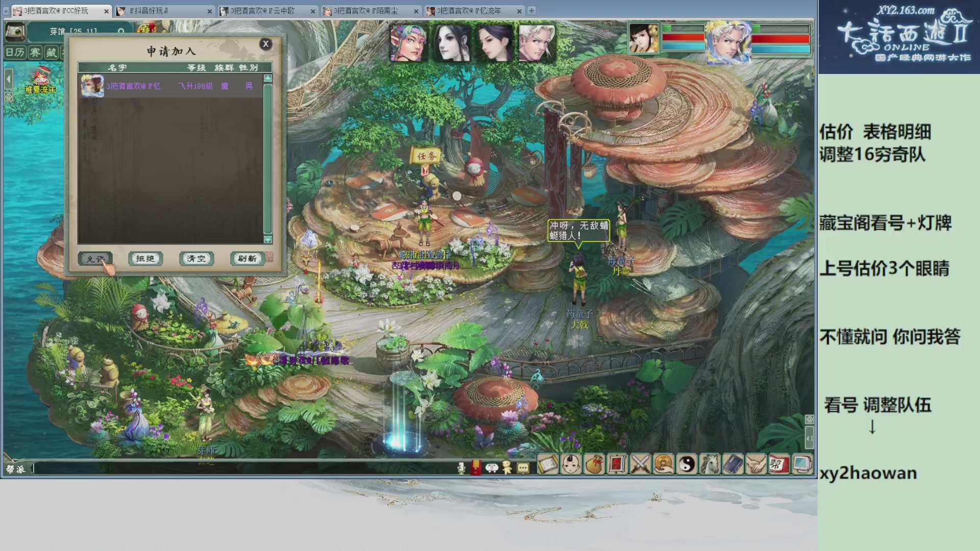Click the gear icon above the bottom-right arrow
980x551 pixels.
click(810, 419)
